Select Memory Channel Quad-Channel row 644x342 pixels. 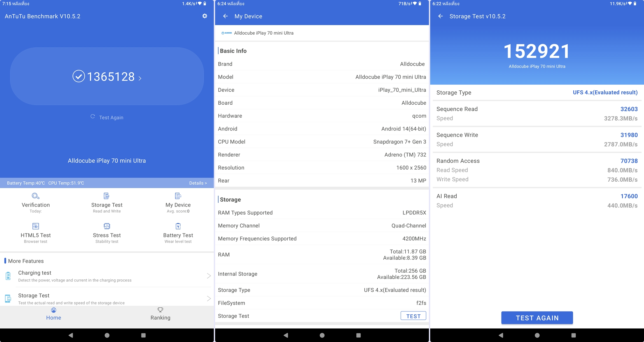322,226
